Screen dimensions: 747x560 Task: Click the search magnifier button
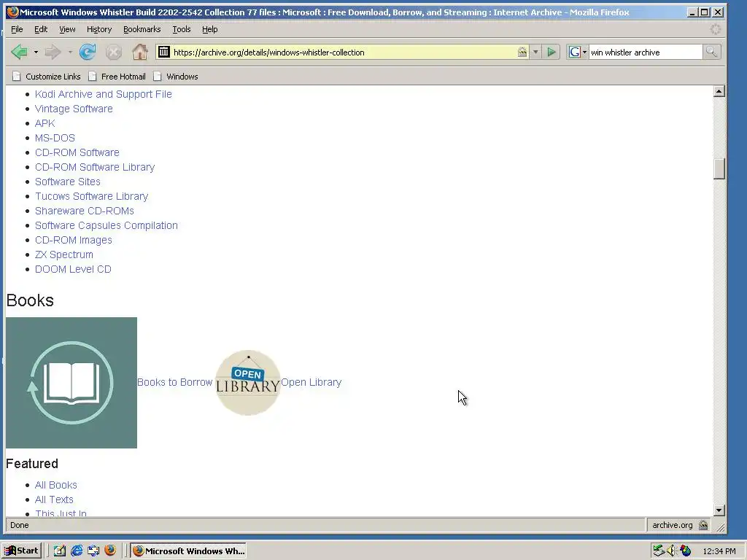[711, 52]
